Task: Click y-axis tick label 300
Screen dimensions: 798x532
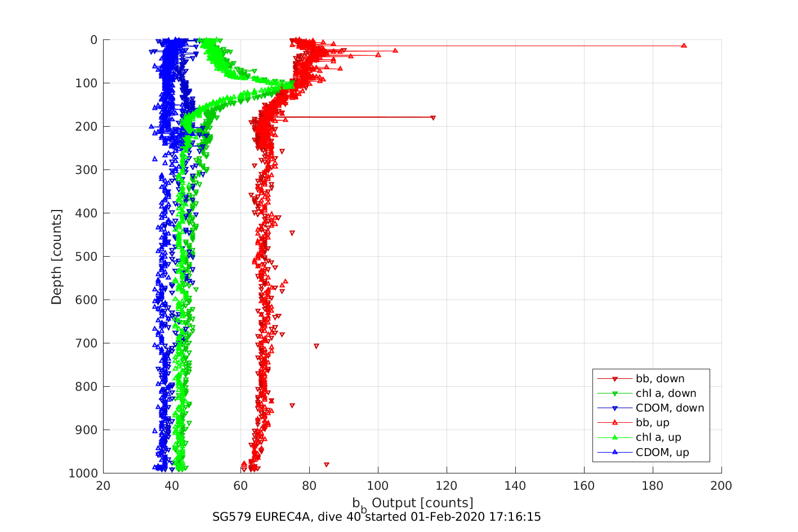Action: coord(87,170)
